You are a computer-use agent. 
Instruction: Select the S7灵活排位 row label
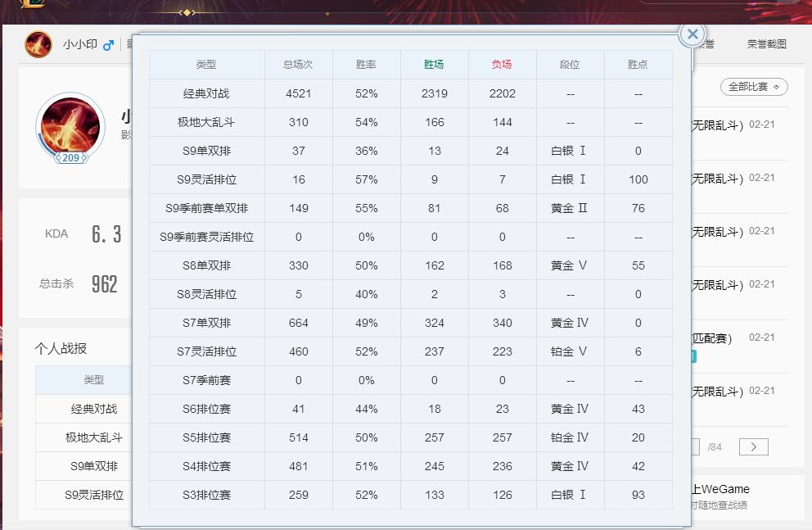[x=206, y=351]
